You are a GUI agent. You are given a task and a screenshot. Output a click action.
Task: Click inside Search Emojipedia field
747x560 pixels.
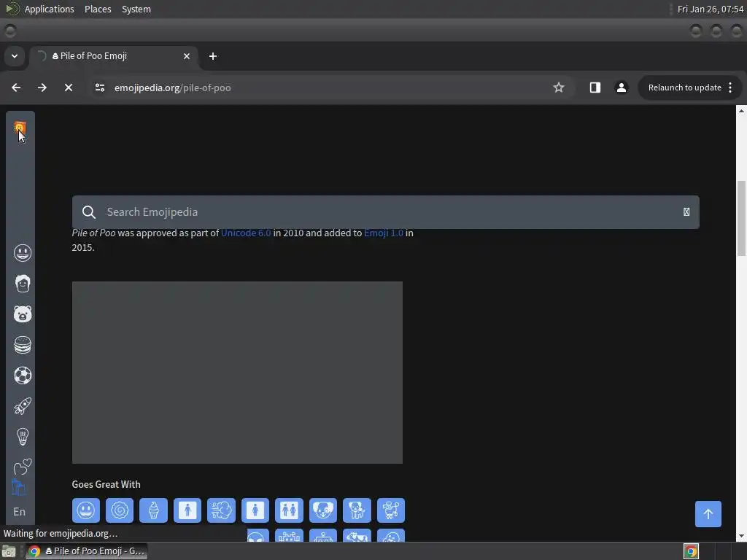386,212
